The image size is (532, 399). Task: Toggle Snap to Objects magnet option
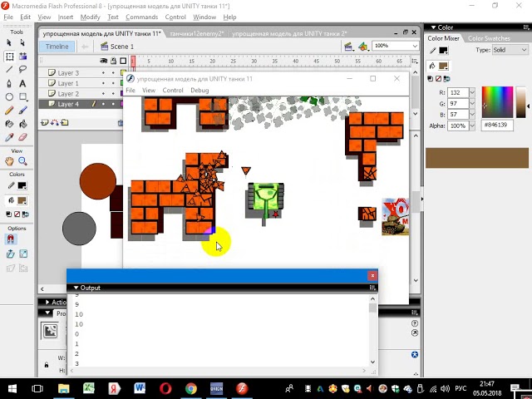tap(10, 239)
